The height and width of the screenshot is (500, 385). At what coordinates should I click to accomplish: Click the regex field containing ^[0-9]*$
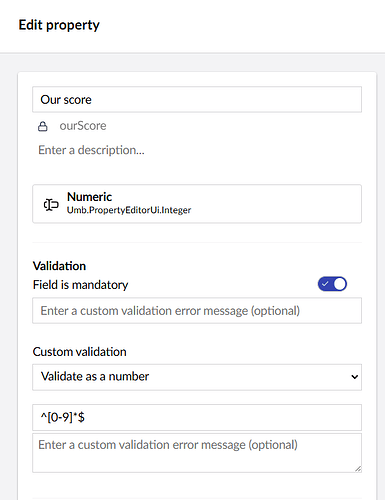[197, 417]
